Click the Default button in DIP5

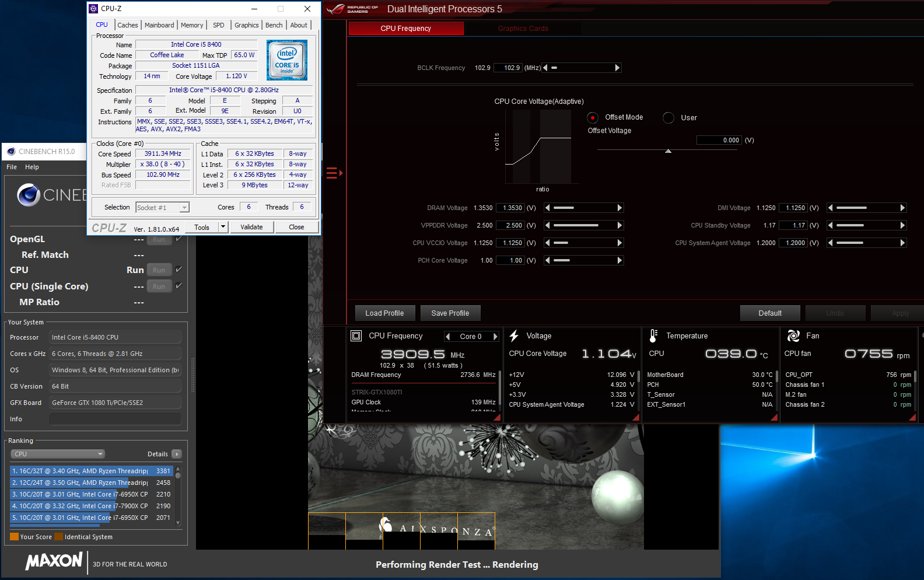pos(770,313)
